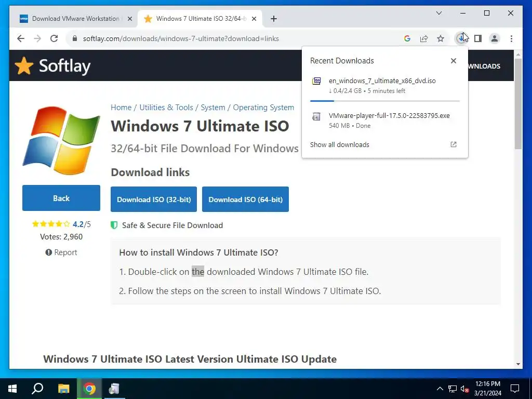Reload the Softlay page

54,38
